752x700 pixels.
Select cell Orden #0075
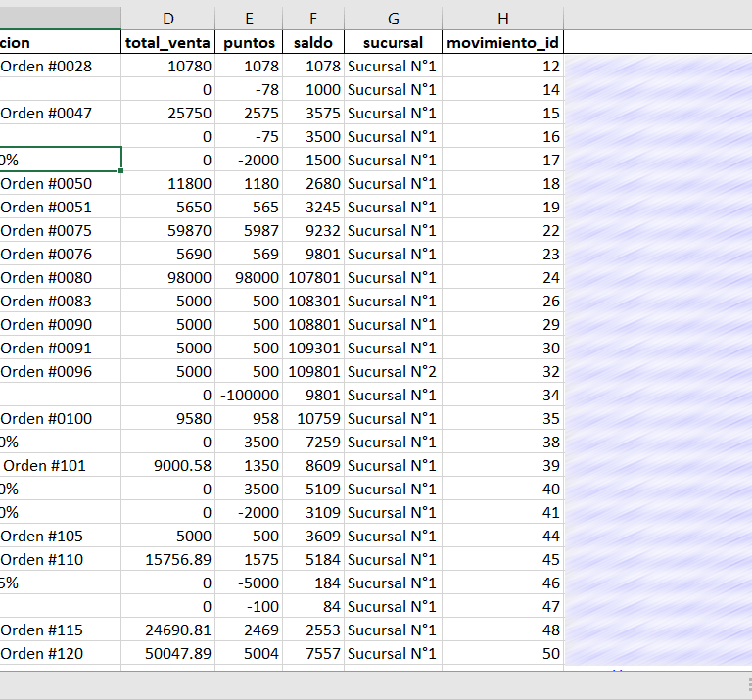[61, 230]
